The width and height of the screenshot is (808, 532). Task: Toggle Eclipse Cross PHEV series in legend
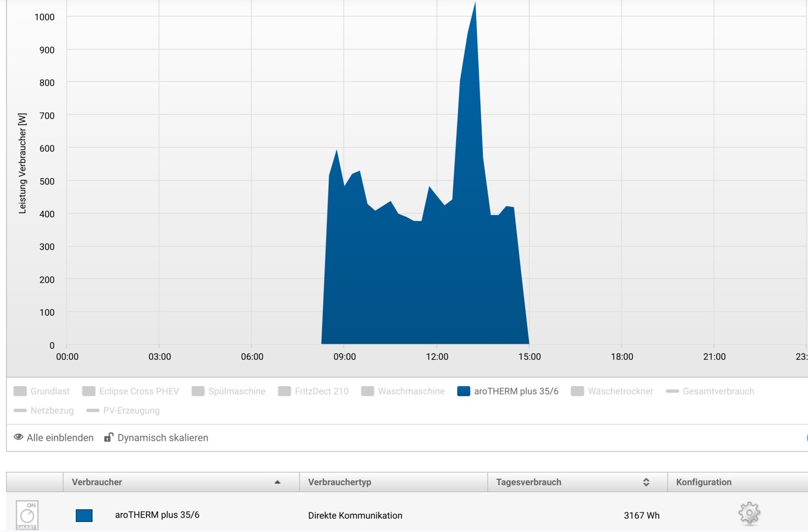[138, 391]
